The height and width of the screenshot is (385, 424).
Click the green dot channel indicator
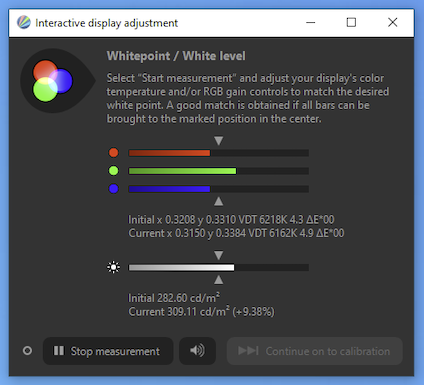tap(114, 171)
